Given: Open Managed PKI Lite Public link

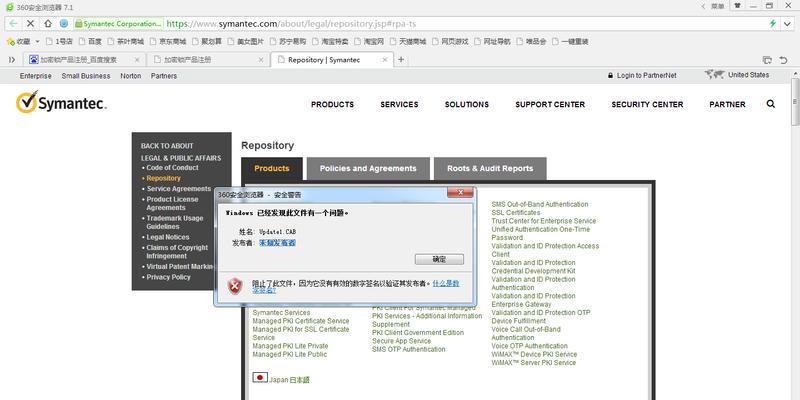Looking at the screenshot, I should click(x=290, y=354).
